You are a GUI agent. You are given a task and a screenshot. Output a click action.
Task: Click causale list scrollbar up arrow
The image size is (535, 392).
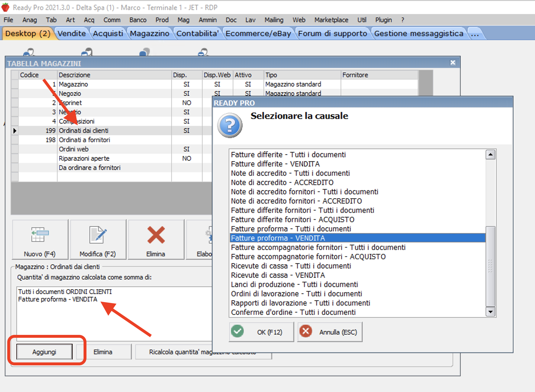[490, 155]
